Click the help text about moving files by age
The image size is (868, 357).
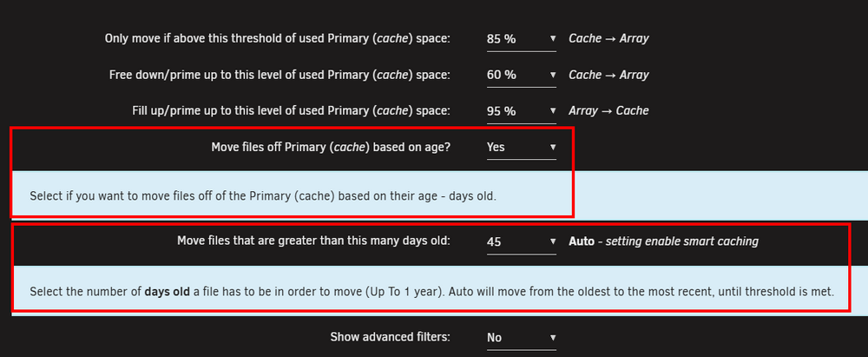tap(263, 196)
